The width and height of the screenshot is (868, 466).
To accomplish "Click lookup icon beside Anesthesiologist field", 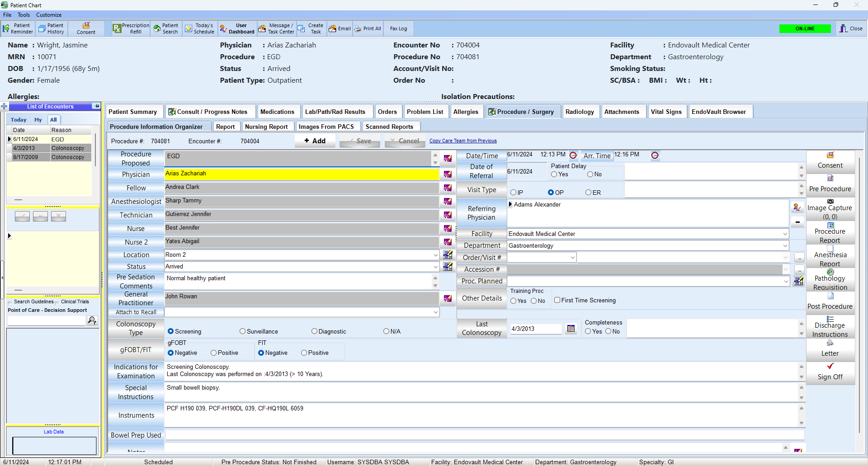I will click(448, 202).
